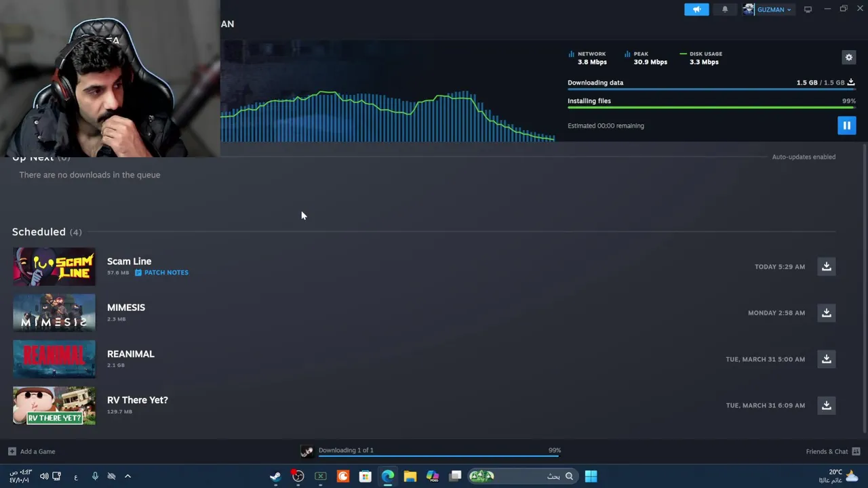Open the notifications bell
Screen dimensions: 868x488
pyautogui.click(x=725, y=9)
